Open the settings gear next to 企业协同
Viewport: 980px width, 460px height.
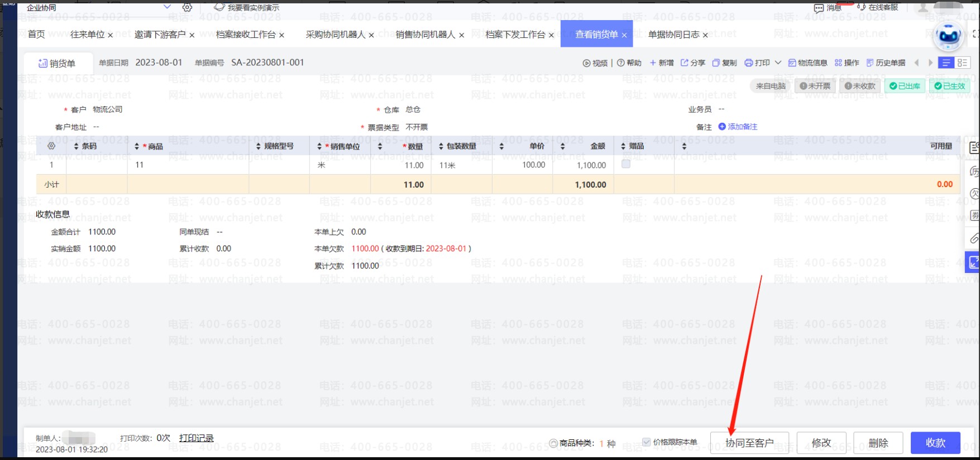click(188, 7)
